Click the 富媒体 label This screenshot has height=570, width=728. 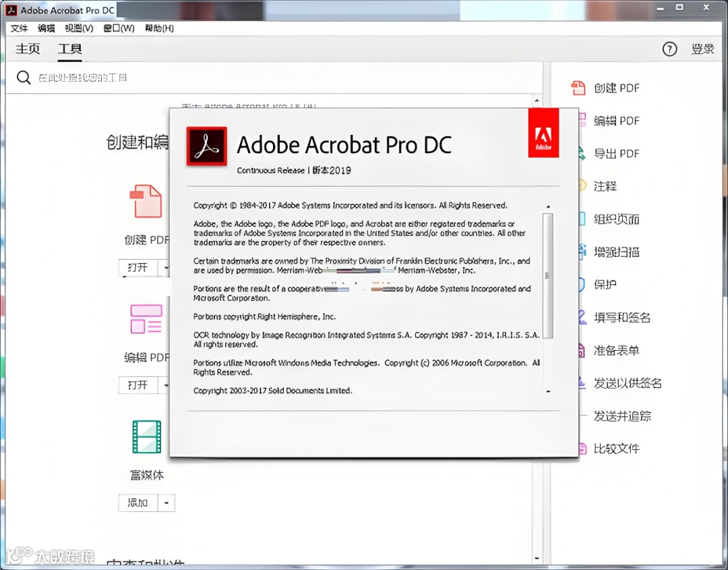147,475
